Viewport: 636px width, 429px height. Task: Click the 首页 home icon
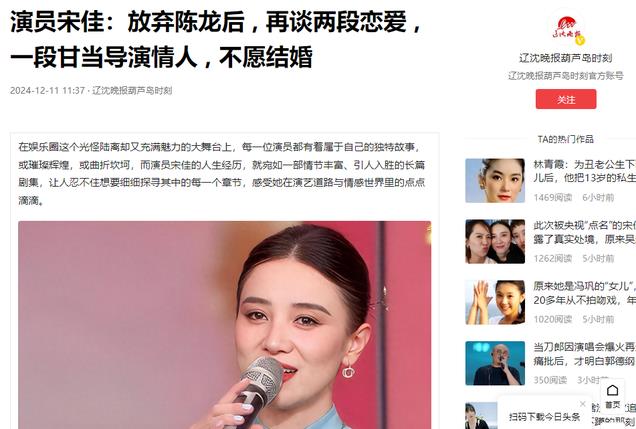[x=612, y=397]
